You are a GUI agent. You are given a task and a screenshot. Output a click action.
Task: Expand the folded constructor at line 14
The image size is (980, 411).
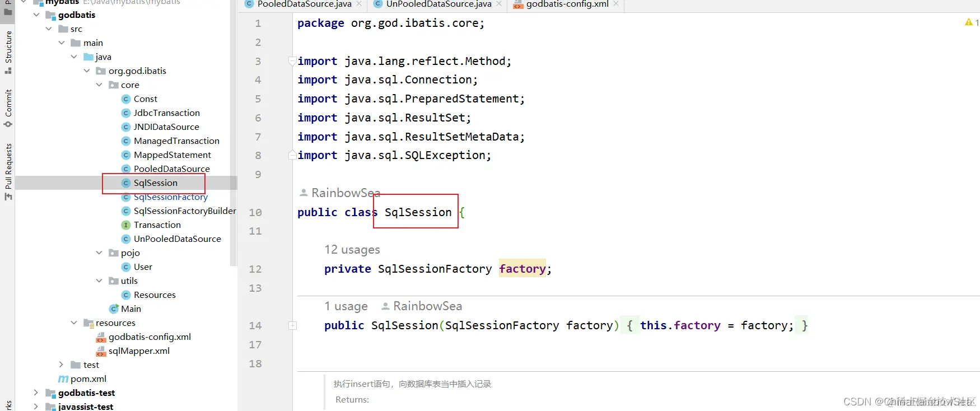pyautogui.click(x=292, y=325)
